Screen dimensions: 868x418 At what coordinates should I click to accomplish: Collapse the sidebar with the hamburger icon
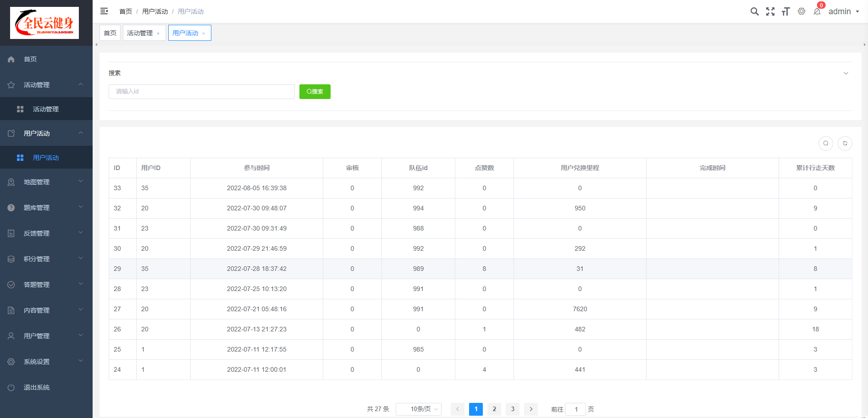tap(104, 11)
